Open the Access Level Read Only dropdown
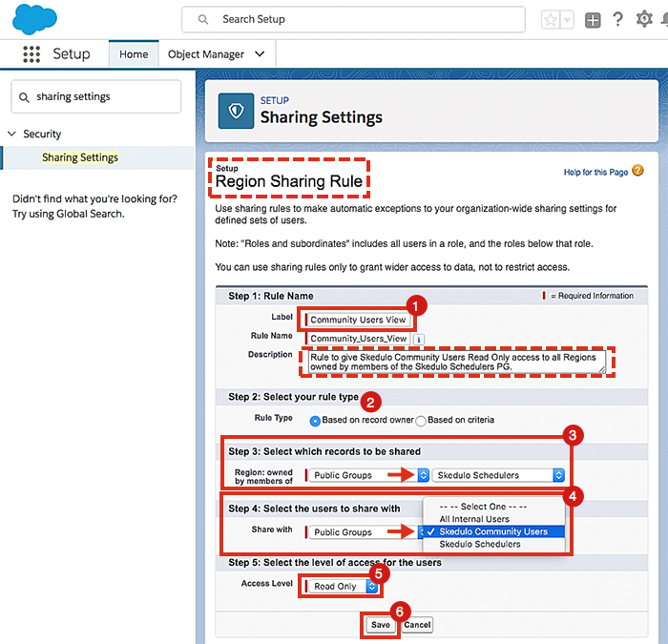Image resolution: width=668 pixels, height=644 pixels. [x=343, y=587]
